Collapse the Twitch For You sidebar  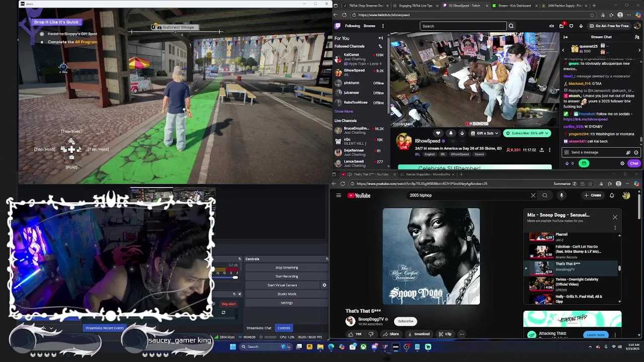tap(380, 38)
